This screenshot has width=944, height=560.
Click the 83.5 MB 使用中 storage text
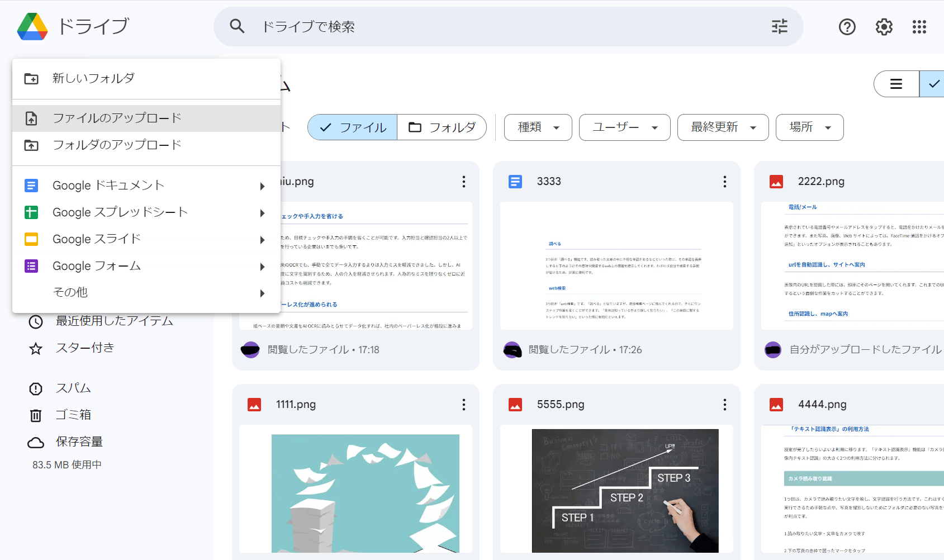67,465
